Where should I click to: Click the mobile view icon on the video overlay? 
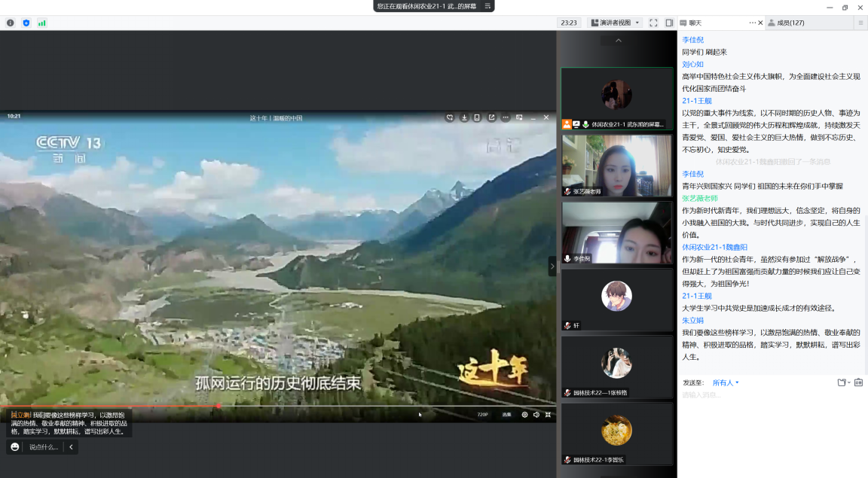pos(477,117)
